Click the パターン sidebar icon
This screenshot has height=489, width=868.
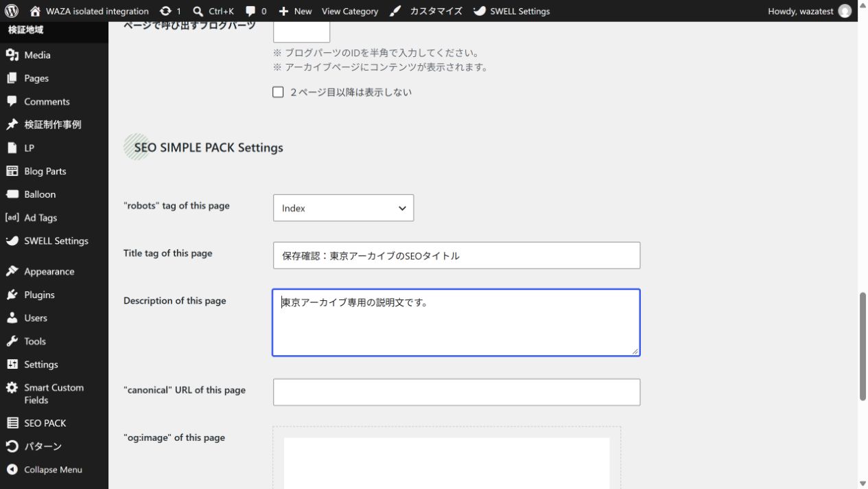pyautogui.click(x=12, y=446)
